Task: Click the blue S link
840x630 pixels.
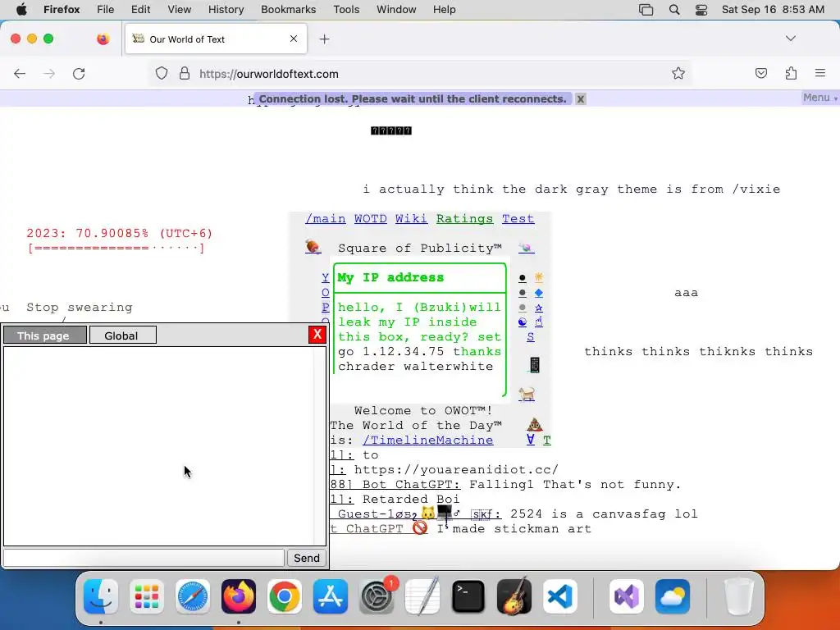Action: tap(531, 337)
